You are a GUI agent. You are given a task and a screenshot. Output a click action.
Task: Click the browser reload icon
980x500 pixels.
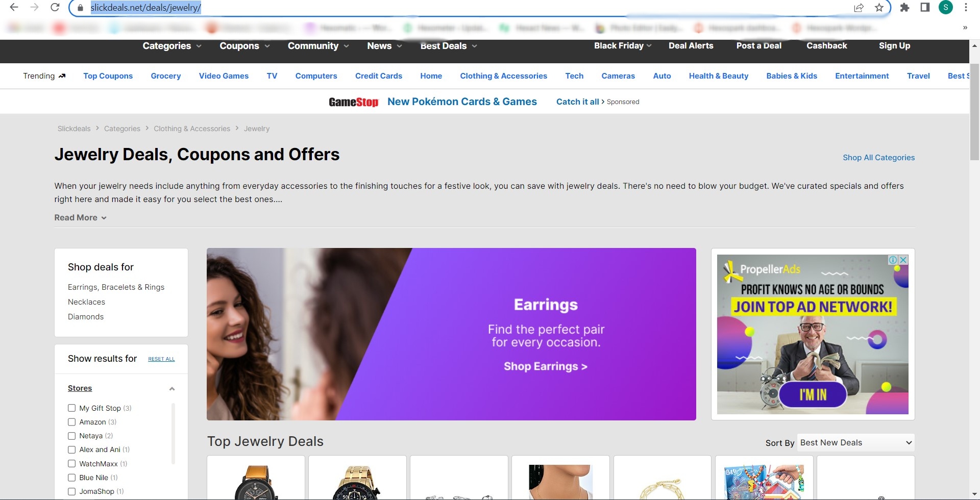pos(55,8)
